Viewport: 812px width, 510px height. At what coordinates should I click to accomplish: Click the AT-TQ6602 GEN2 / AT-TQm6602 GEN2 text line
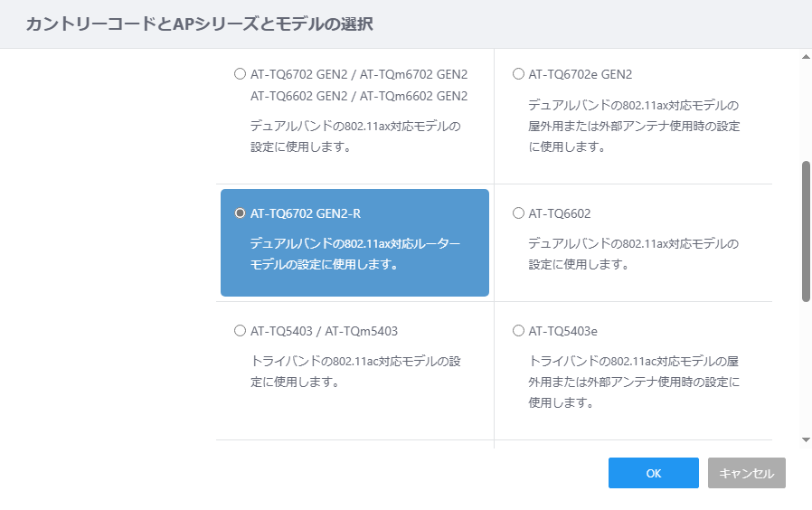click(x=359, y=97)
